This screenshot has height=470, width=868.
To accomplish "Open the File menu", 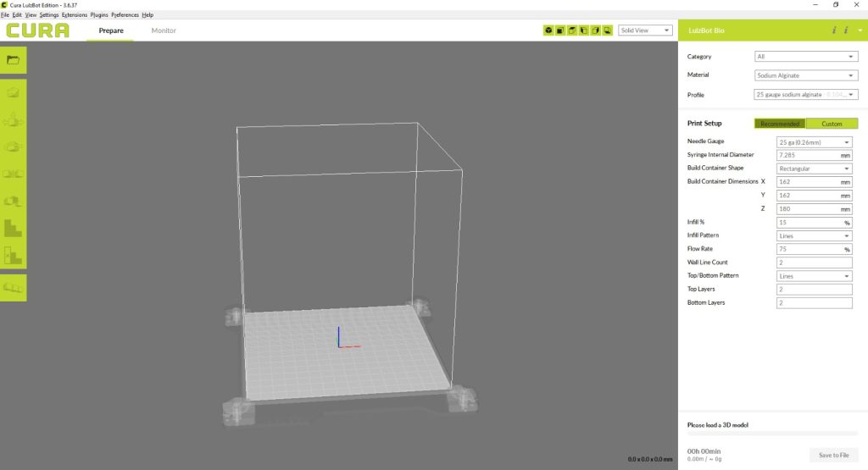I will (x=5, y=15).
